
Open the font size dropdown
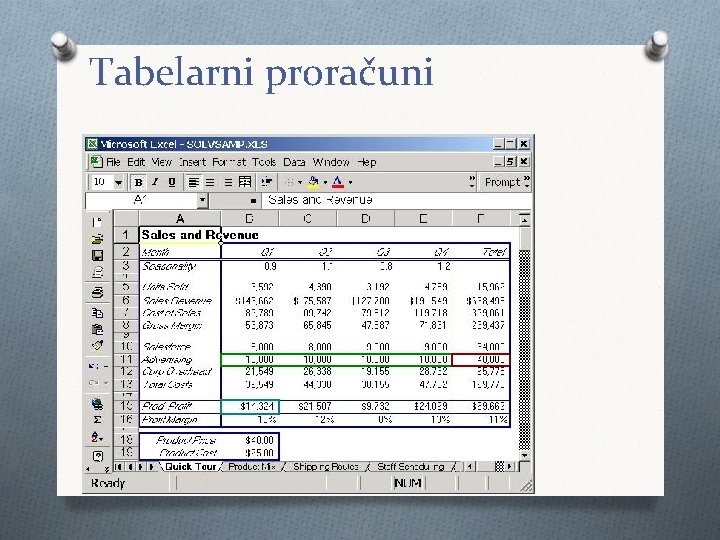click(118, 183)
